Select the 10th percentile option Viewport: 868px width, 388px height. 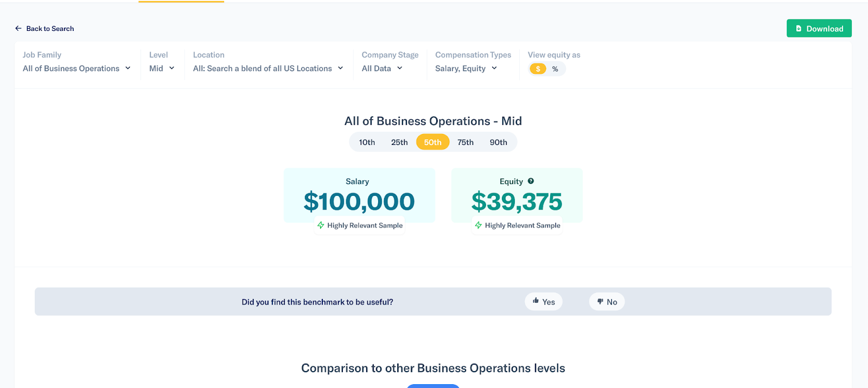[367, 142]
